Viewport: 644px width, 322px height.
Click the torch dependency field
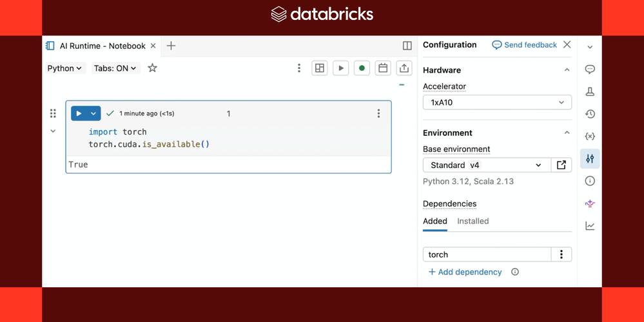tap(487, 254)
